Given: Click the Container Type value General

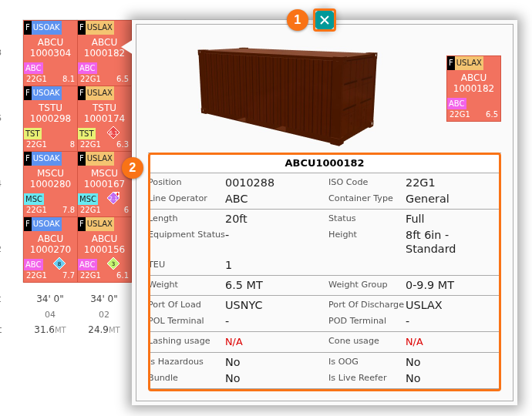Looking at the screenshot, I should pos(427,199).
